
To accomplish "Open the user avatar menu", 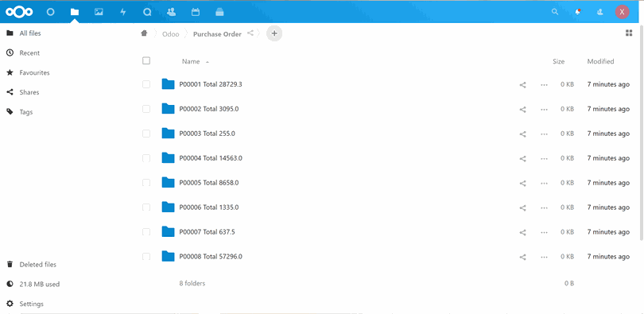I will [622, 12].
